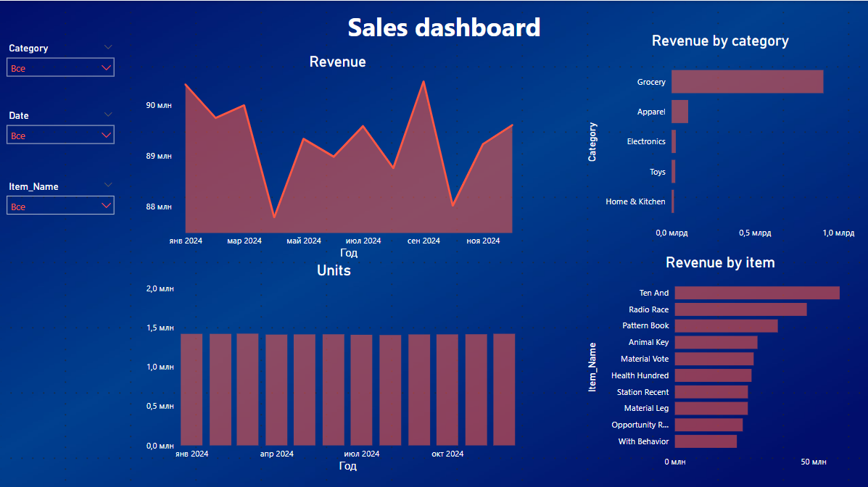The height and width of the screenshot is (487, 868).
Task: Select the Animal Key item bar
Action: click(x=716, y=342)
